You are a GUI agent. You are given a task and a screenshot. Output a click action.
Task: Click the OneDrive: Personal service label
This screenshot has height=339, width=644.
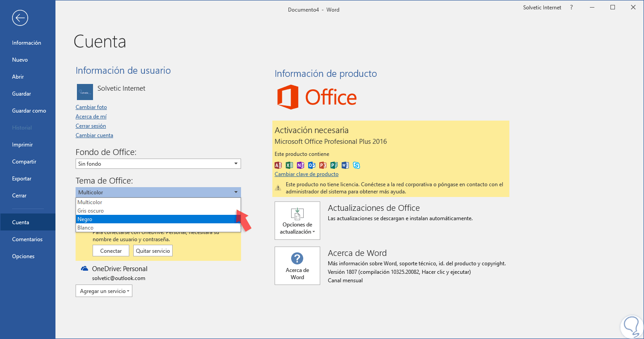[x=120, y=269]
